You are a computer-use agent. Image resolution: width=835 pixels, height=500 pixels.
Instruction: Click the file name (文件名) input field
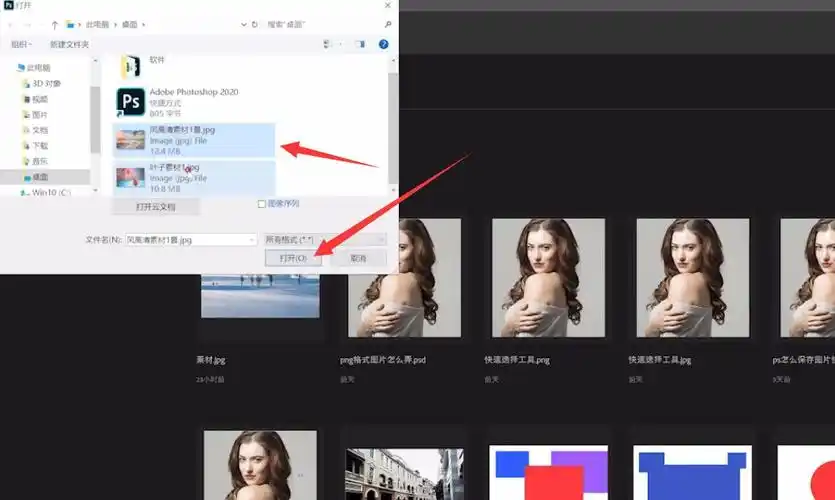click(x=191, y=240)
